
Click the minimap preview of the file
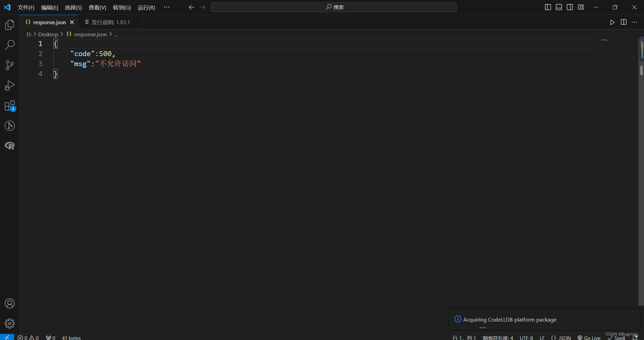pyautogui.click(x=605, y=40)
